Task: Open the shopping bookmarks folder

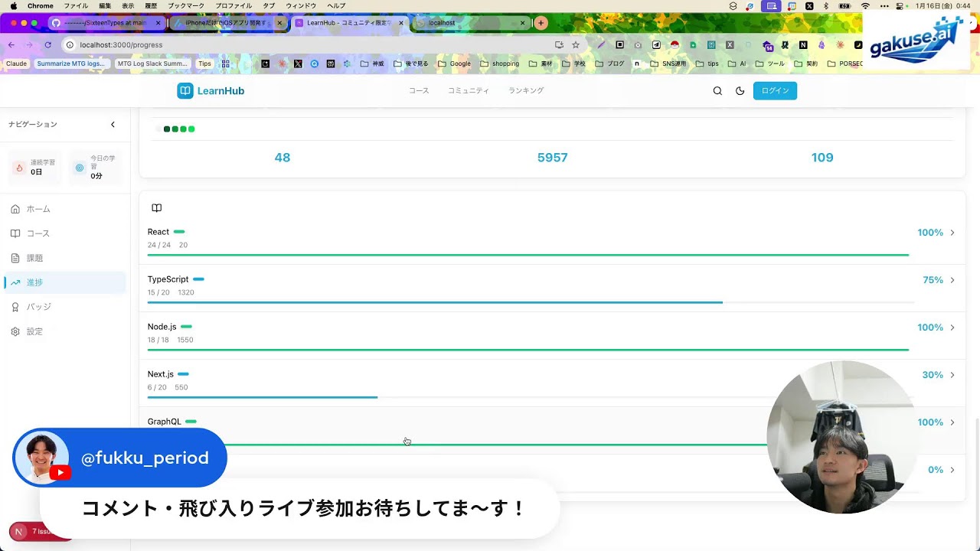Action: tap(499, 64)
